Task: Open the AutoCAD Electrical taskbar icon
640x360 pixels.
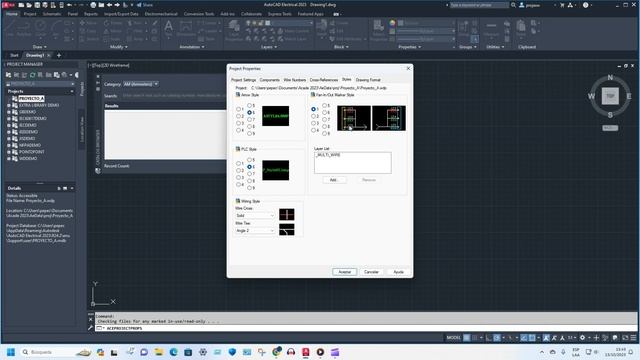Action: point(306,352)
